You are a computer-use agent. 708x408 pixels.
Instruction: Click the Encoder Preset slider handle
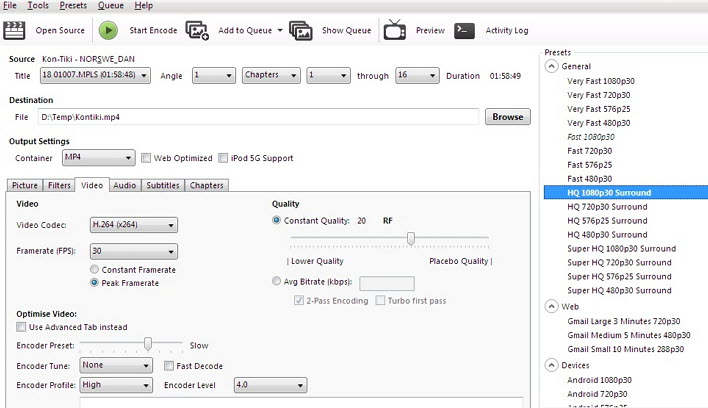148,344
